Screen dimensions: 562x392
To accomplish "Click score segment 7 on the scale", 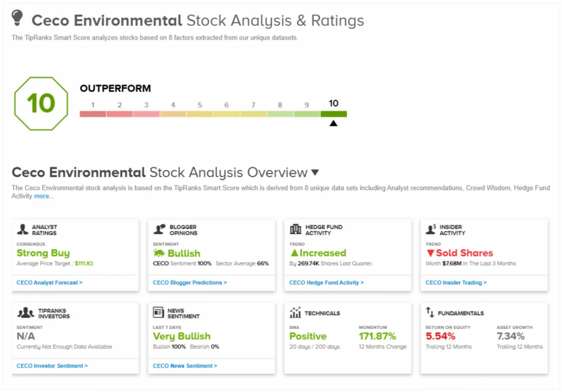I will [x=253, y=114].
